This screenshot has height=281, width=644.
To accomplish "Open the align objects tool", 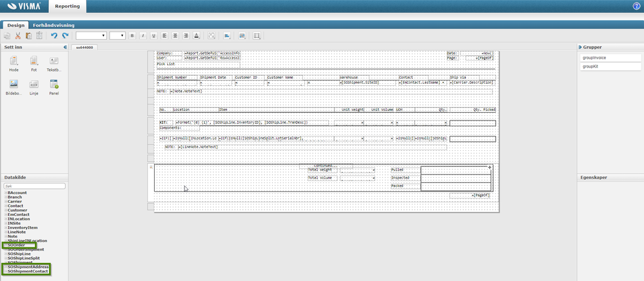I will (x=227, y=35).
